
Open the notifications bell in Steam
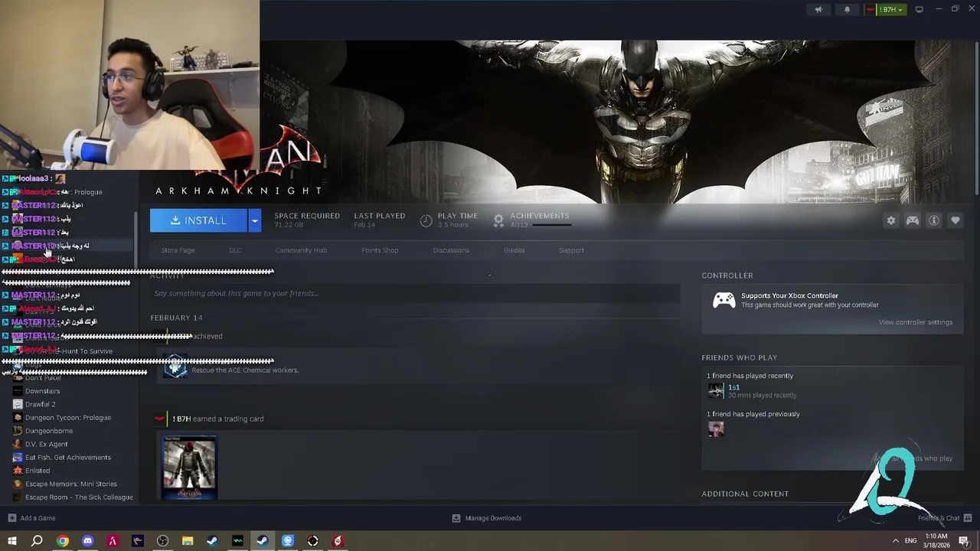click(x=847, y=10)
